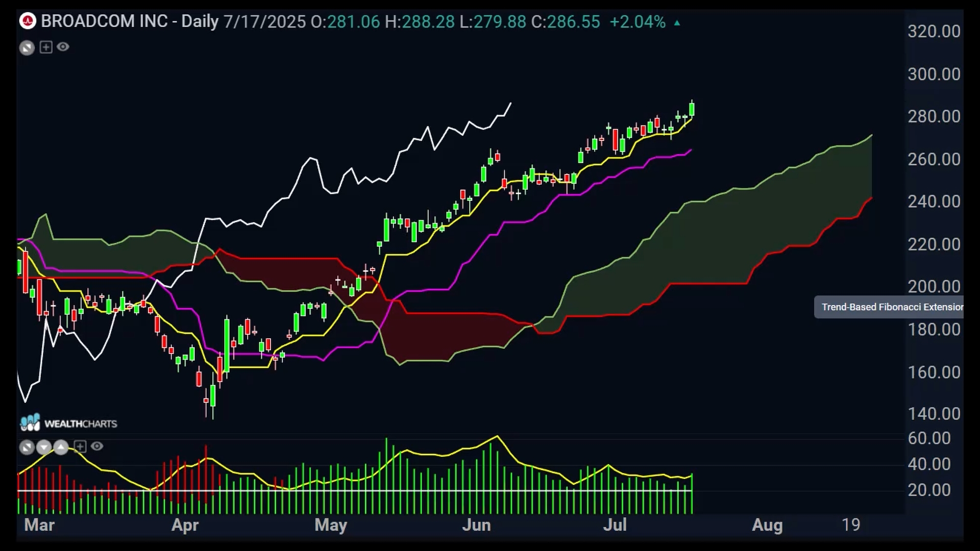
Task: Add indicator to lower pane via plus icon
Action: click(80, 447)
